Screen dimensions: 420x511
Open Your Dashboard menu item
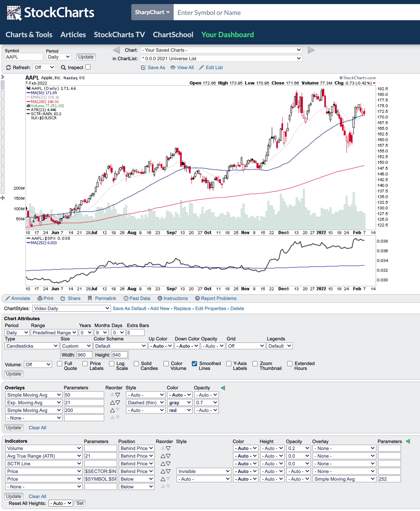tap(227, 35)
